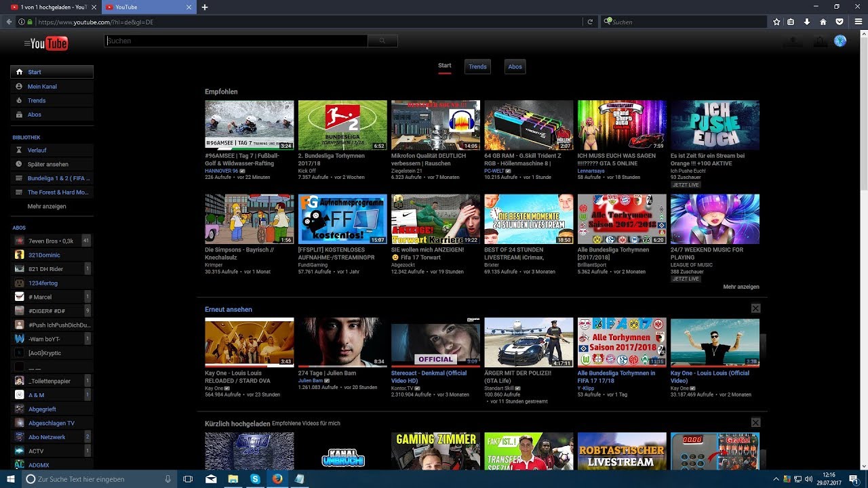Expand the library with Mehr anzeigen in the sidebar

[47, 206]
